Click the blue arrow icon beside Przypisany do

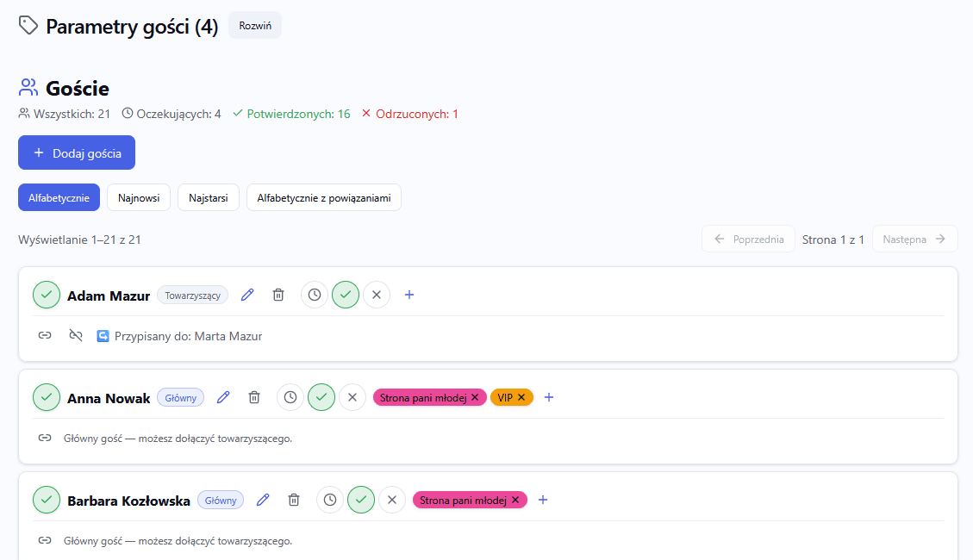(103, 336)
